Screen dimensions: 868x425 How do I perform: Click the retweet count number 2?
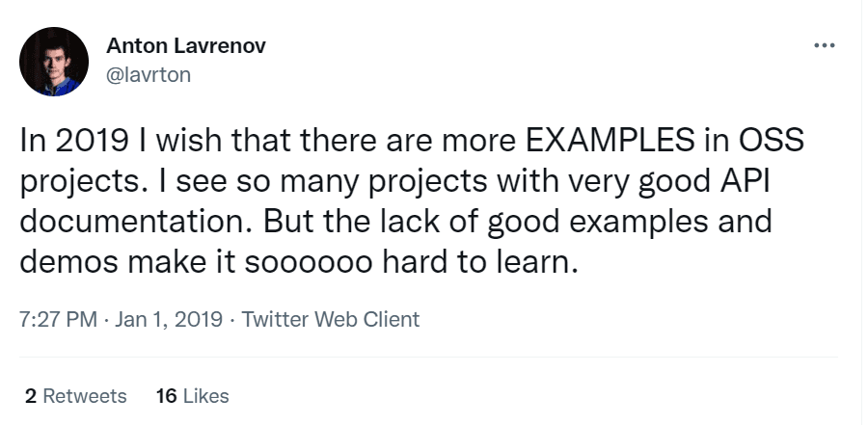pyautogui.click(x=31, y=396)
